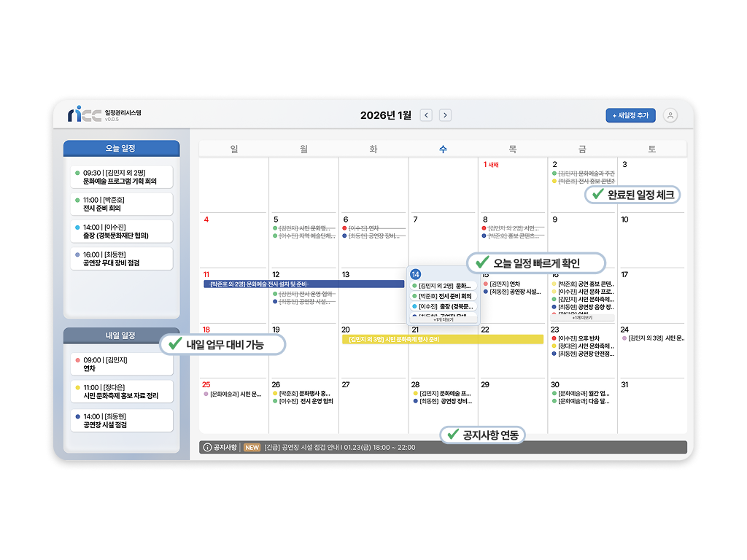
Task: Select date 7 in calendar
Action: (415, 219)
